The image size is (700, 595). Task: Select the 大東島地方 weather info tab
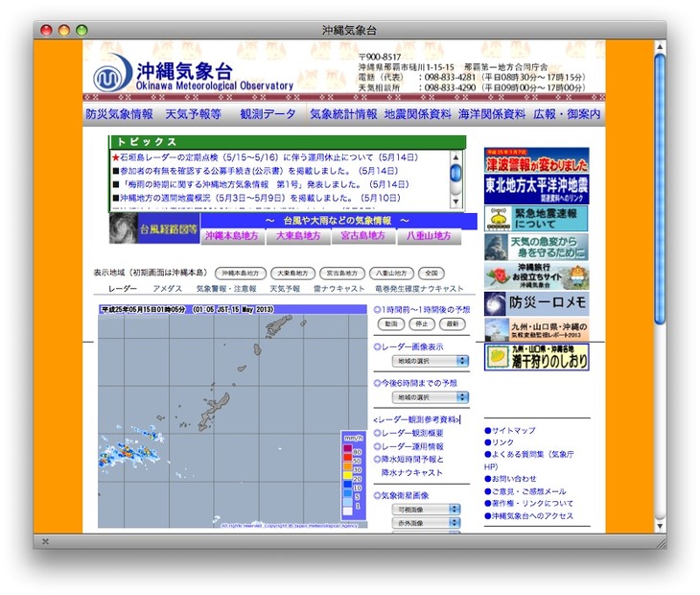pos(298,236)
